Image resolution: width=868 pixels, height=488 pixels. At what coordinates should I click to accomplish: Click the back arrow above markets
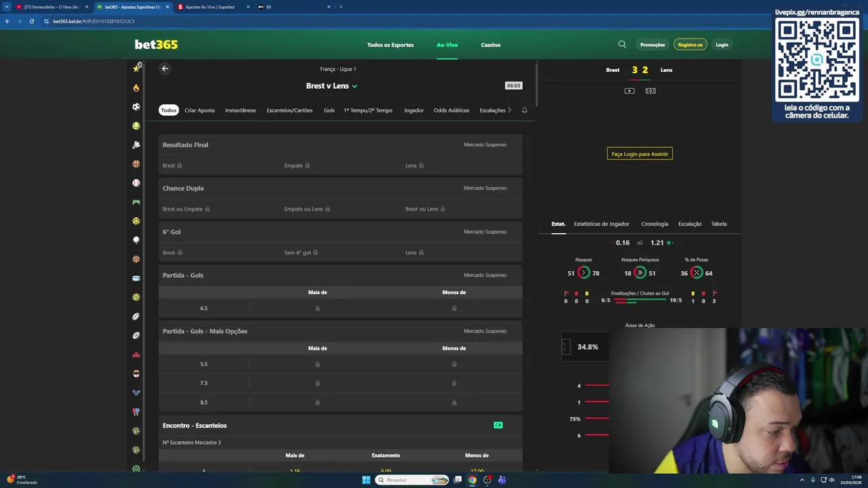(x=165, y=68)
